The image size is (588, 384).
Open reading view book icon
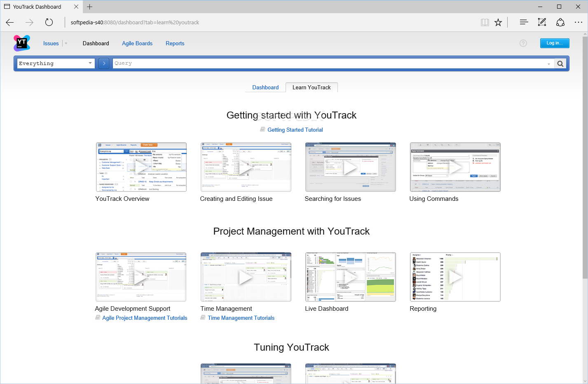coord(485,22)
